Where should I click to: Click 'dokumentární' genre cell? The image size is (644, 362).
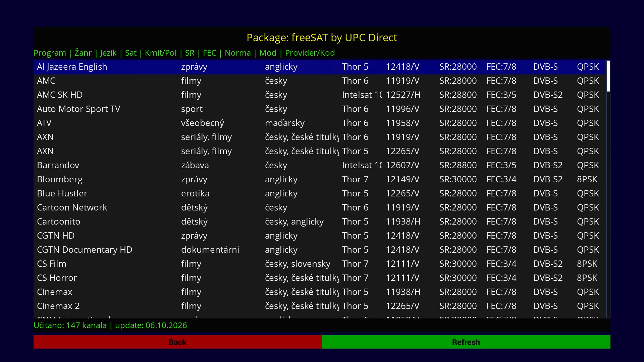(x=210, y=250)
